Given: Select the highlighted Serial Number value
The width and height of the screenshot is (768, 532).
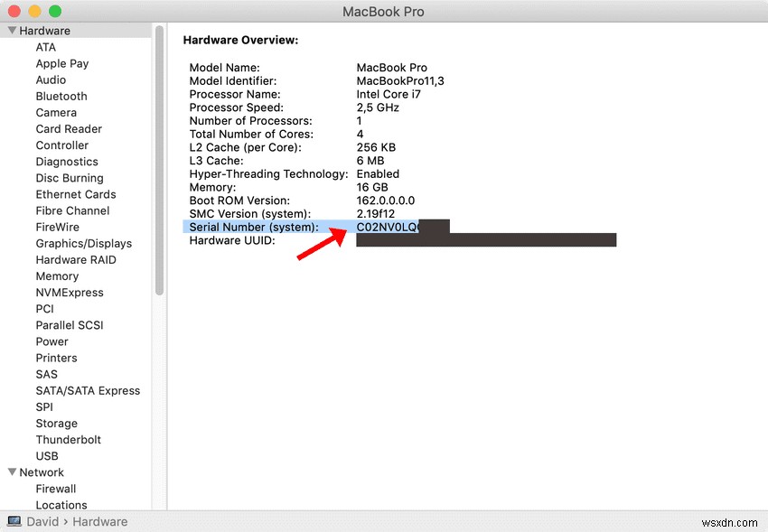Looking at the screenshot, I should pos(383,227).
